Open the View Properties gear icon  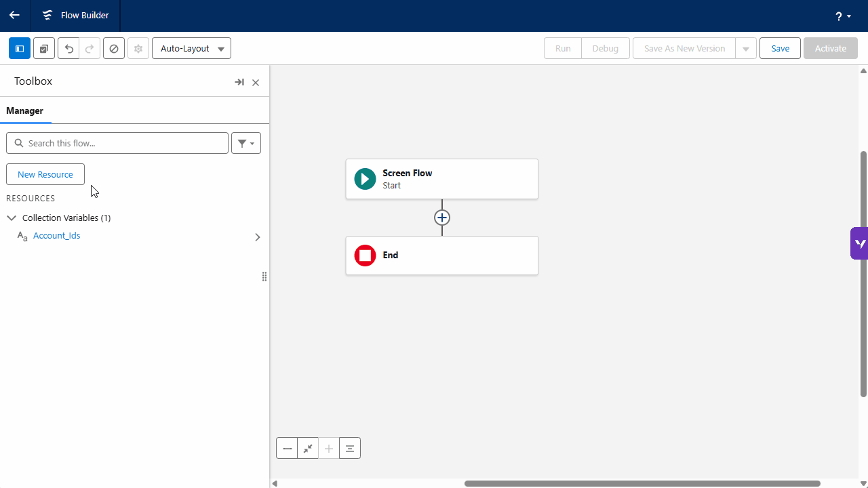tap(138, 49)
